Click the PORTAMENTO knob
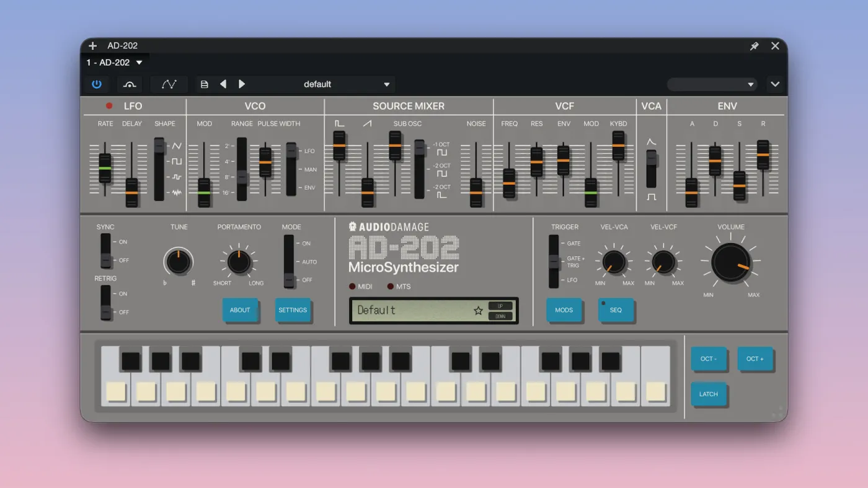Image resolution: width=868 pixels, height=488 pixels. click(x=239, y=262)
